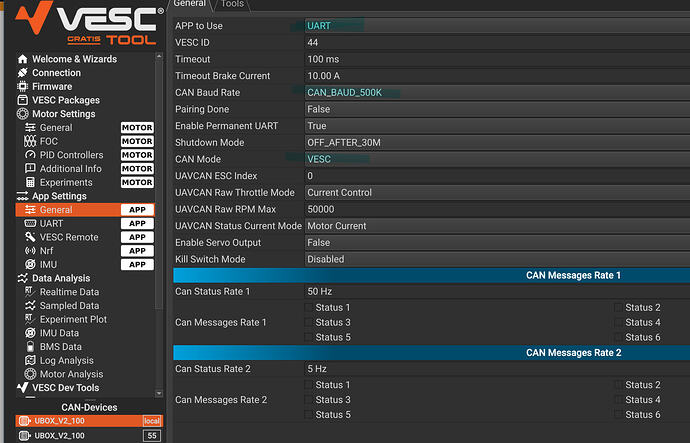Enable Status 1 under Rate 2

pos(309,385)
